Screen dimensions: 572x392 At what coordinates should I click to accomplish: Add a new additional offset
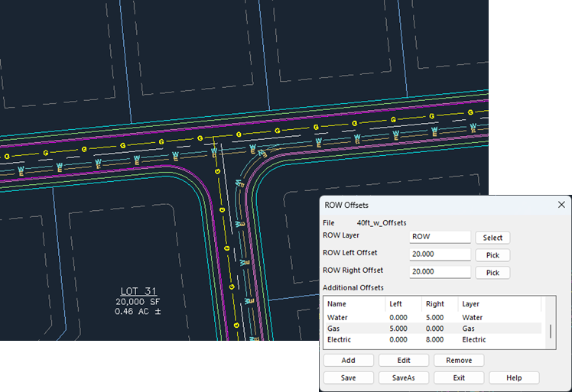click(349, 360)
